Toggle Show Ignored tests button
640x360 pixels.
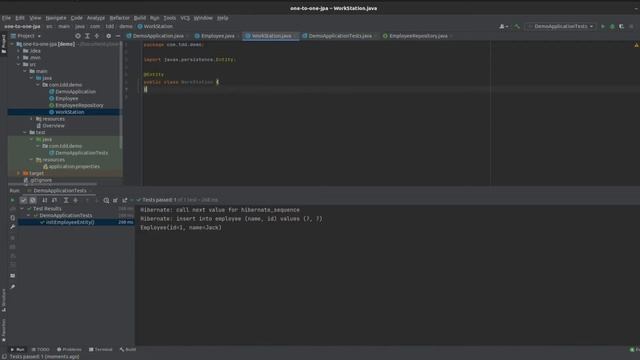[x=33, y=200]
